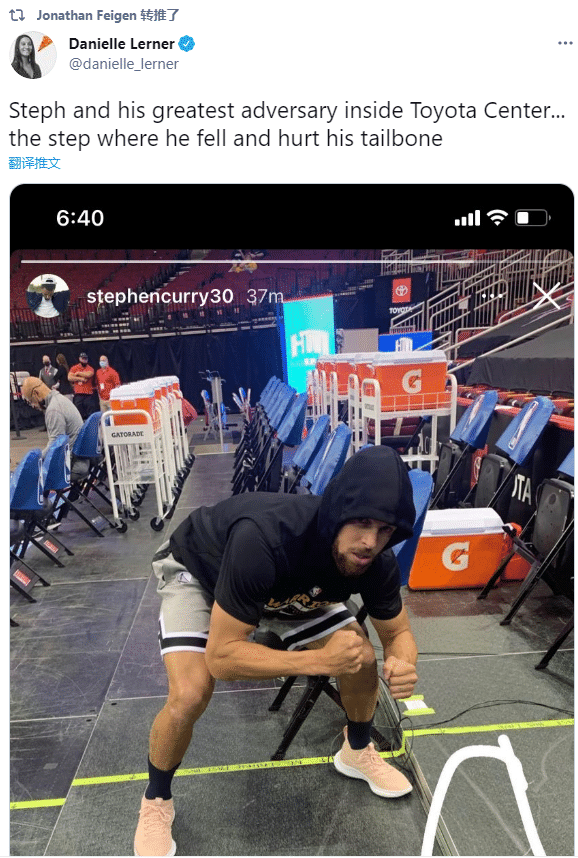
Task: Click the Danielle Lerner display name
Action: coord(122,44)
